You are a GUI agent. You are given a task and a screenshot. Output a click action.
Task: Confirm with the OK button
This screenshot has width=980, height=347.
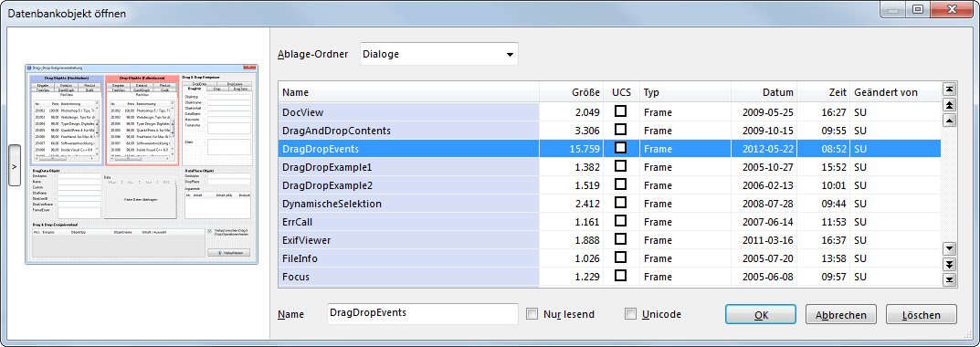click(x=761, y=314)
